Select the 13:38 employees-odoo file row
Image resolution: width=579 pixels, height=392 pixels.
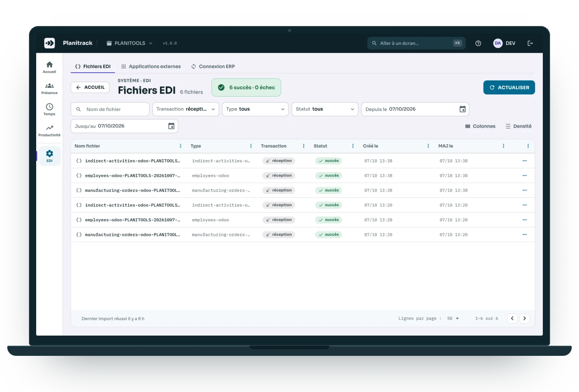point(303,176)
